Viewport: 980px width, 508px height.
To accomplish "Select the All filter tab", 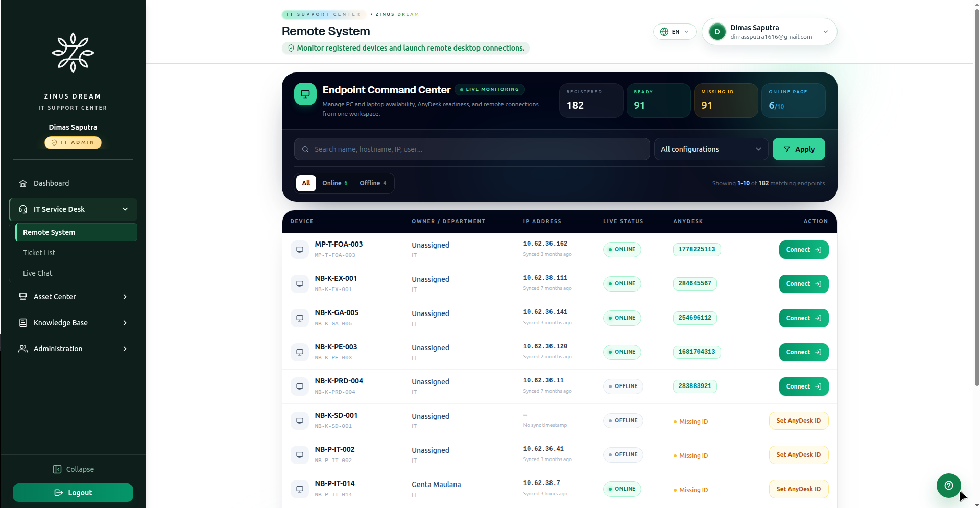I will click(x=306, y=183).
